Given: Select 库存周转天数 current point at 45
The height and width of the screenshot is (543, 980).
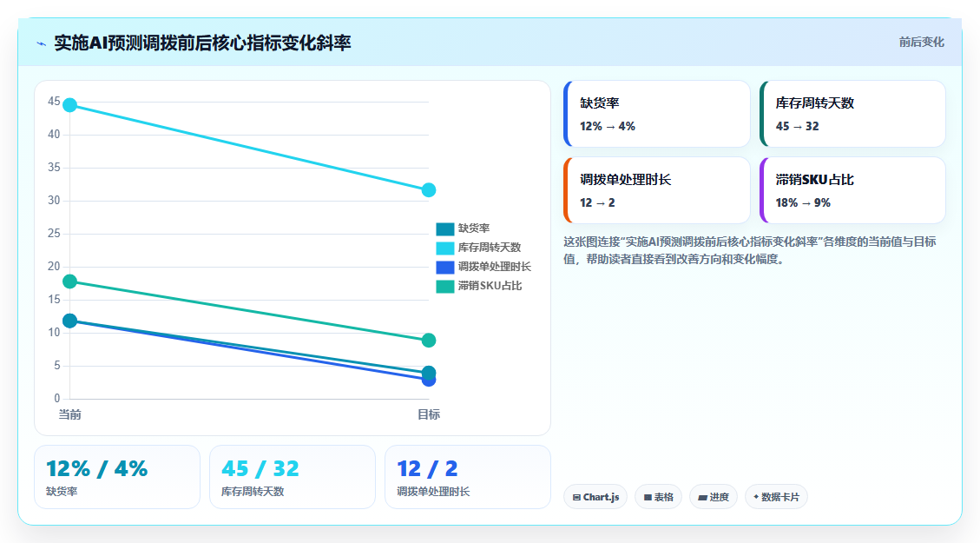Looking at the screenshot, I should [x=70, y=105].
